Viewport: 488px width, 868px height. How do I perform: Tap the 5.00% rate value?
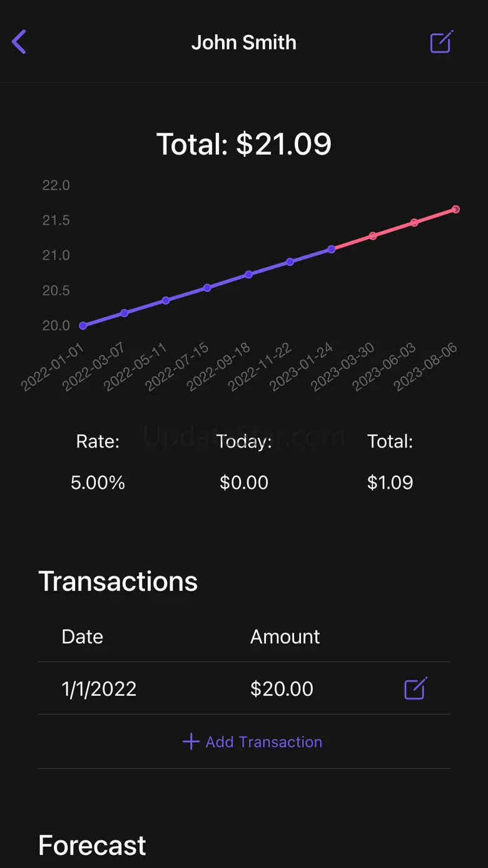[98, 483]
